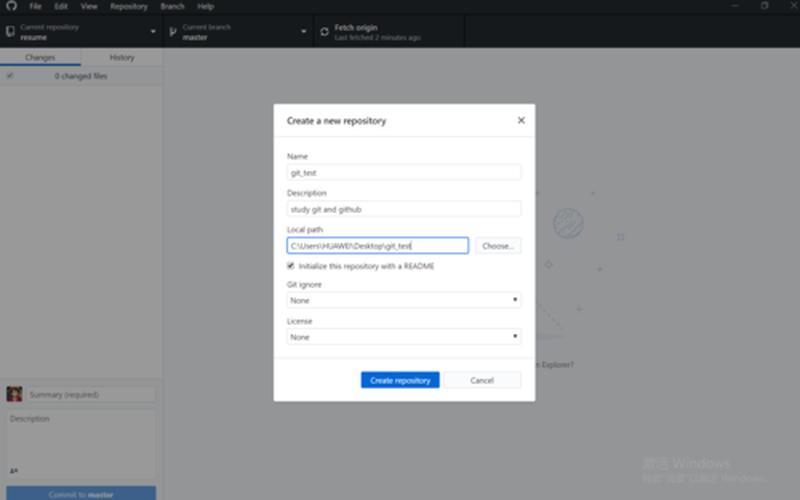Toggle Initialize this repository with a README
This screenshot has height=500, width=800.
[x=291, y=266]
